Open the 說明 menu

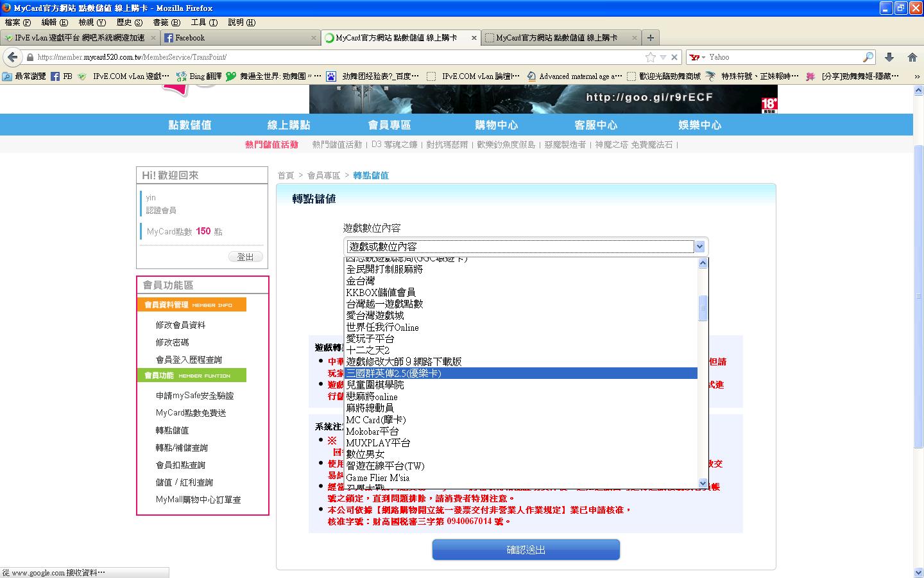coord(241,22)
